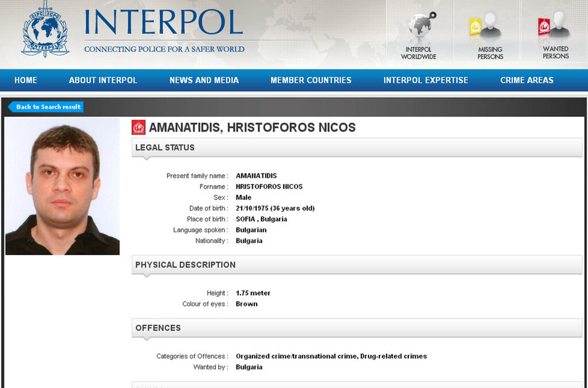
Task: Select the family name value AMANATIDIS
Action: (x=256, y=176)
